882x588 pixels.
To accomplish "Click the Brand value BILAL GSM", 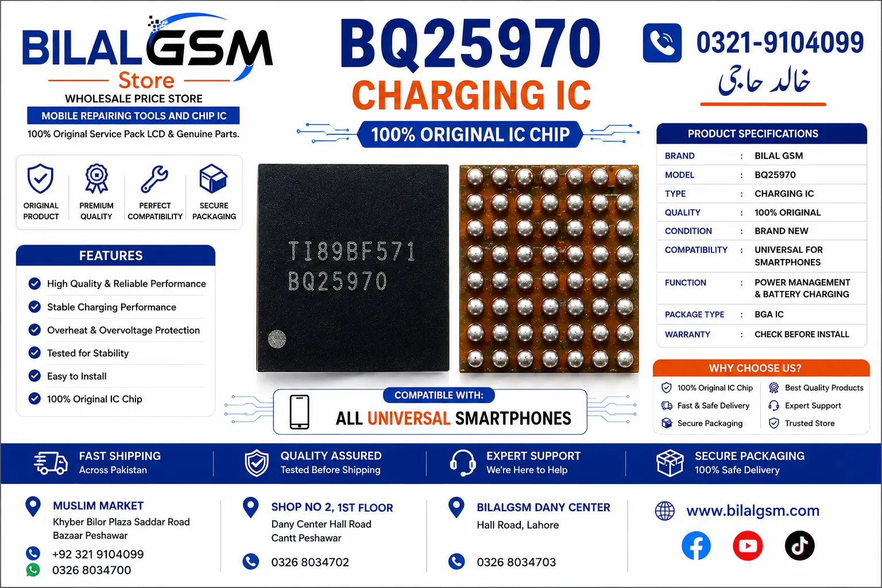I will (779, 156).
